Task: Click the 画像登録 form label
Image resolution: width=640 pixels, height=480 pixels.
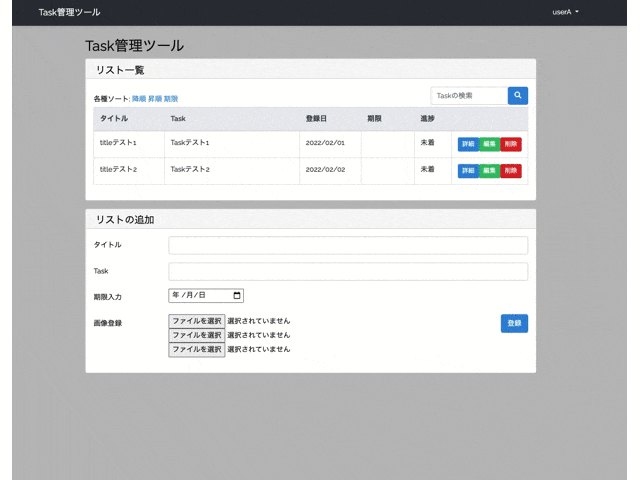Action: [108, 323]
